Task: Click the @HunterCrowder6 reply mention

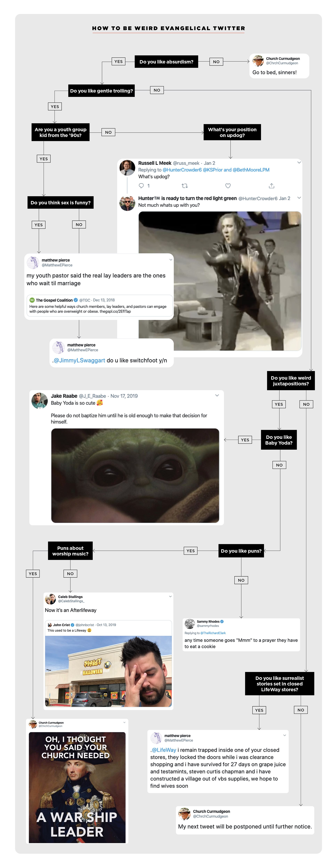Action: pyautogui.click(x=182, y=170)
